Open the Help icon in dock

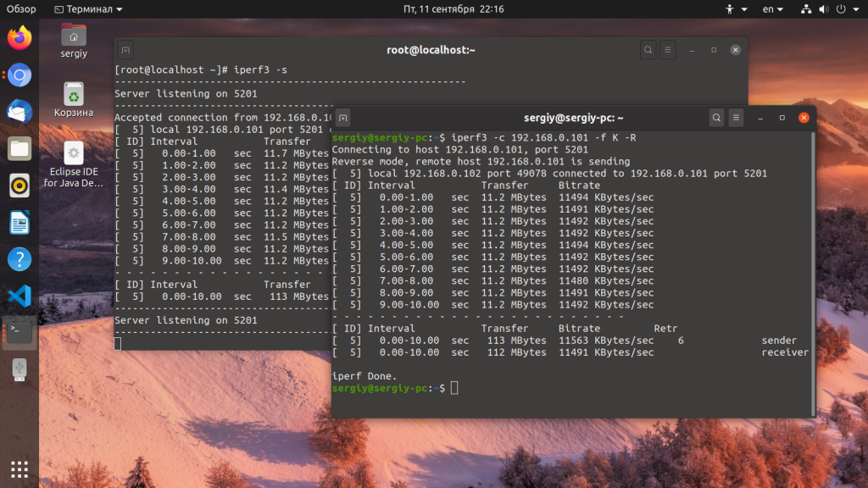19,259
